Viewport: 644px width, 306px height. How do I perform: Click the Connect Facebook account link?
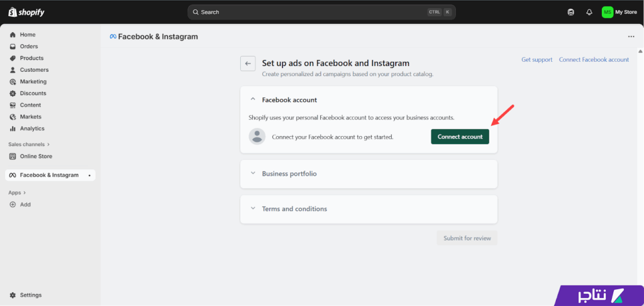pyautogui.click(x=594, y=60)
